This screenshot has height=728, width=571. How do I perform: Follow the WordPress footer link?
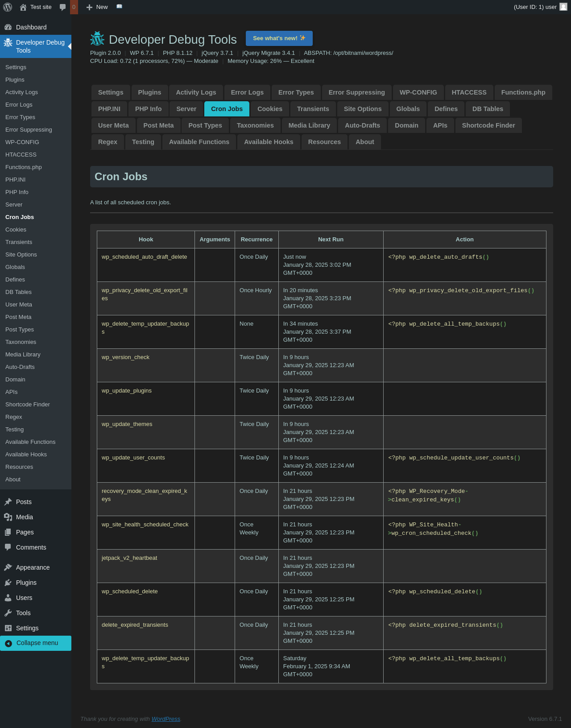(x=166, y=719)
